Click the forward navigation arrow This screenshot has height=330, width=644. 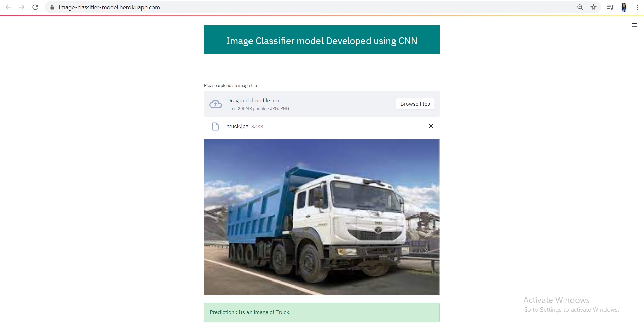point(22,7)
